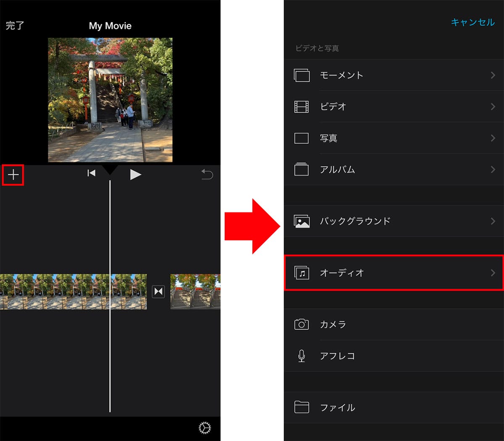Tap the + button to add media

coord(13,176)
